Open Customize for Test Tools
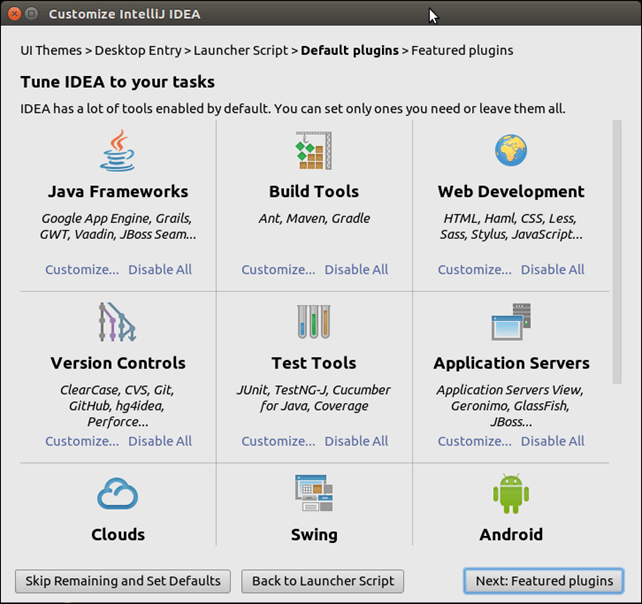This screenshot has width=642, height=604. (x=278, y=441)
